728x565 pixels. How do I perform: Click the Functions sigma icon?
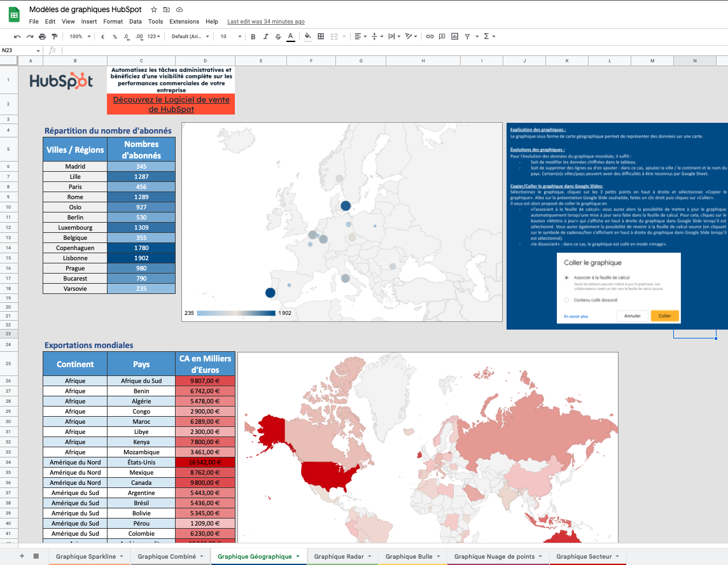[x=486, y=37]
